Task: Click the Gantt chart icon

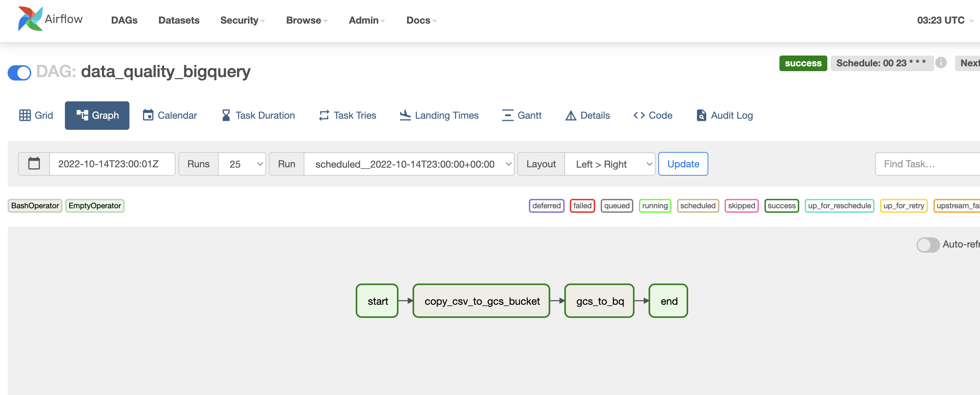Action: (507, 115)
